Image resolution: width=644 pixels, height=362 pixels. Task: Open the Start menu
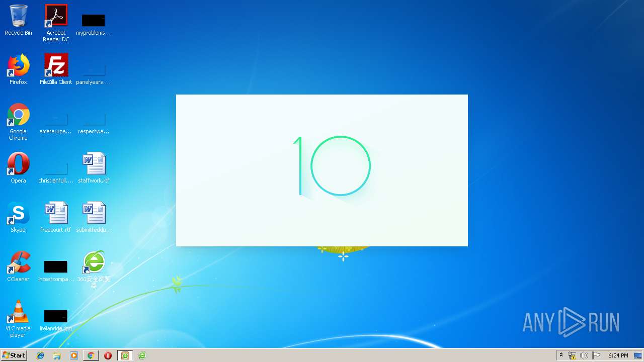(14, 355)
